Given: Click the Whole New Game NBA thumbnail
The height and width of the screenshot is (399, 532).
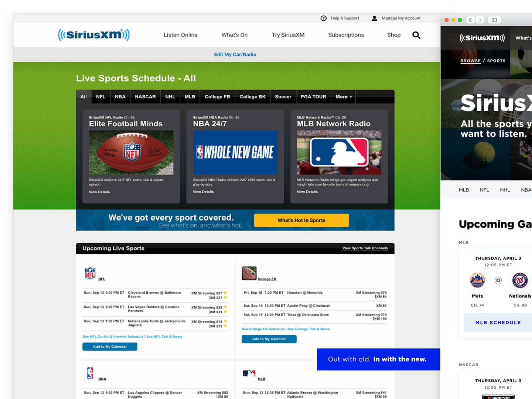Looking at the screenshot, I should pos(235,153).
